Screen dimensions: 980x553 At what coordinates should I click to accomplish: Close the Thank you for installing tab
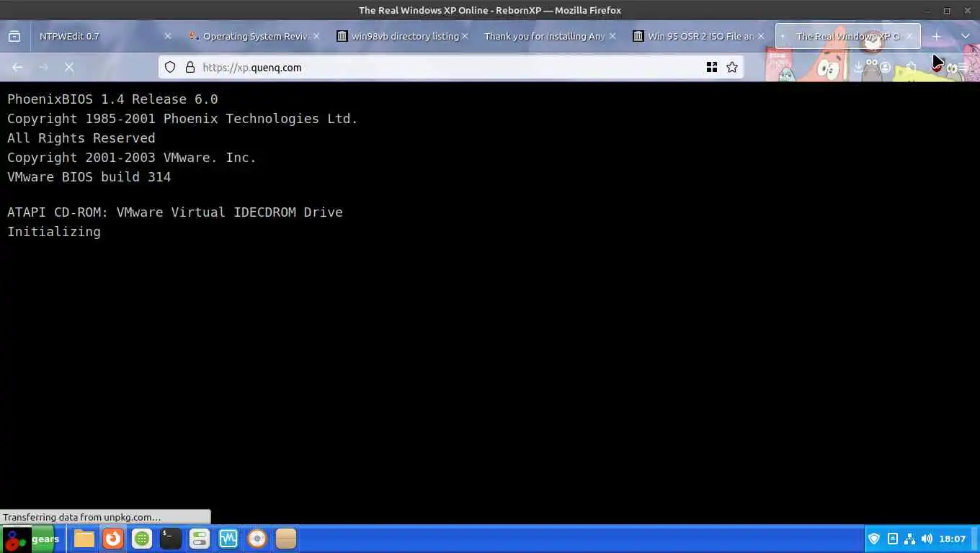point(613,36)
